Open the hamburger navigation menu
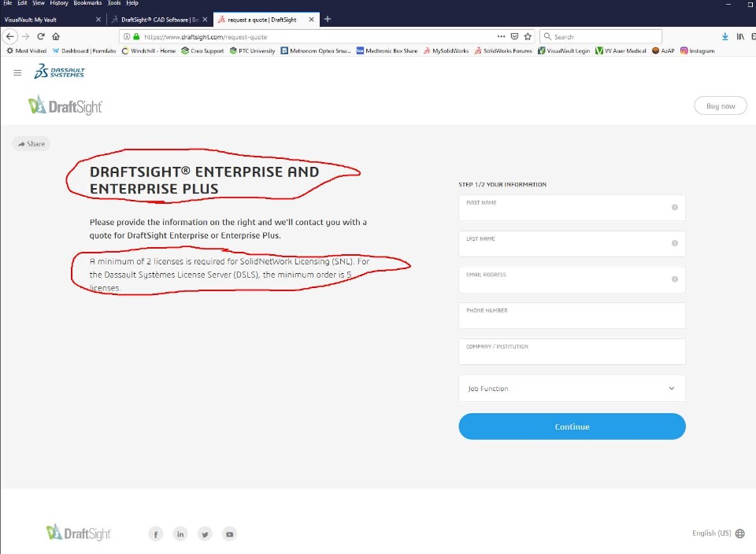 pos(17,72)
